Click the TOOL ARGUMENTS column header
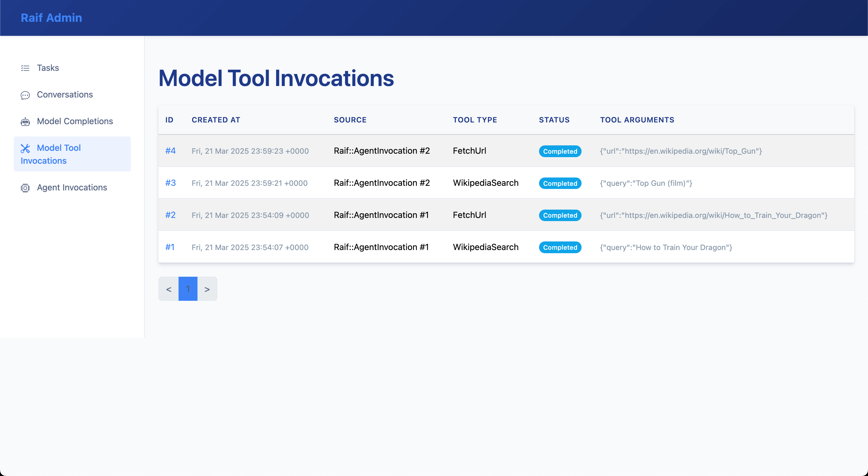This screenshot has height=476, width=868. coord(637,120)
